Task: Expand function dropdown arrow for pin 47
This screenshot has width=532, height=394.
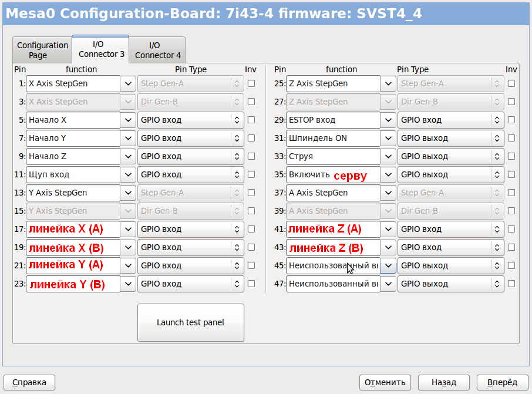Action: [388, 284]
